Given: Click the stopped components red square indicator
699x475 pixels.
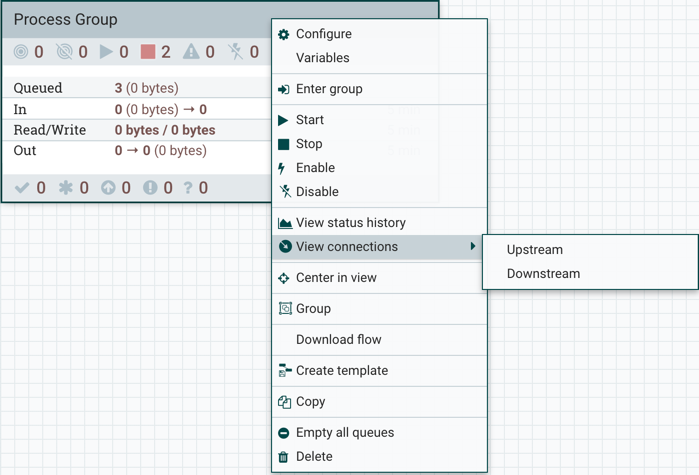Looking at the screenshot, I should 148,52.
